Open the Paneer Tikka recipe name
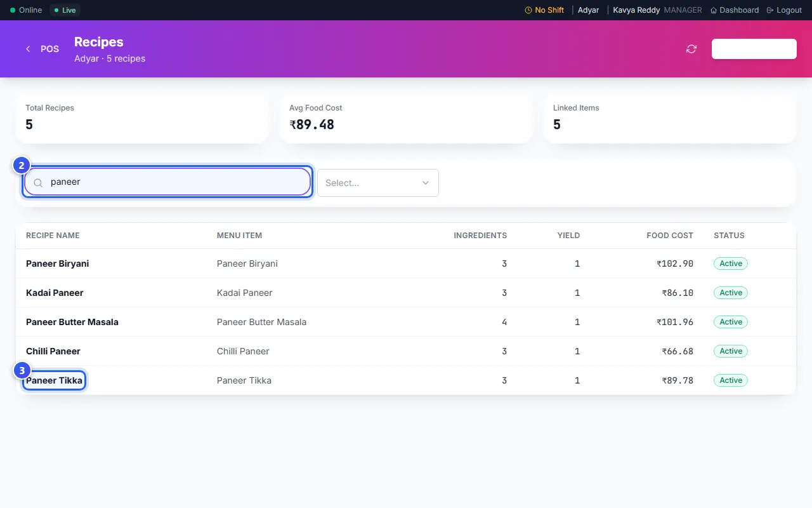812x508 pixels. pyautogui.click(x=54, y=380)
